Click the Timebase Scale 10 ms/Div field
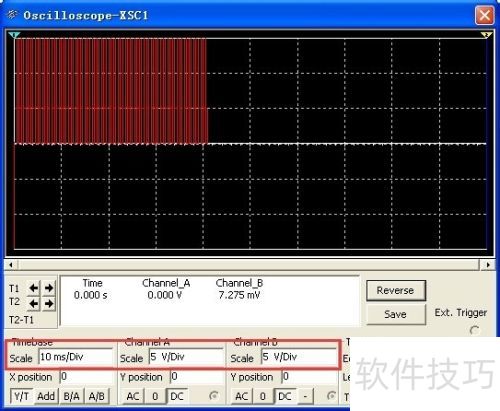The image size is (500, 411). pyautogui.click(x=76, y=357)
